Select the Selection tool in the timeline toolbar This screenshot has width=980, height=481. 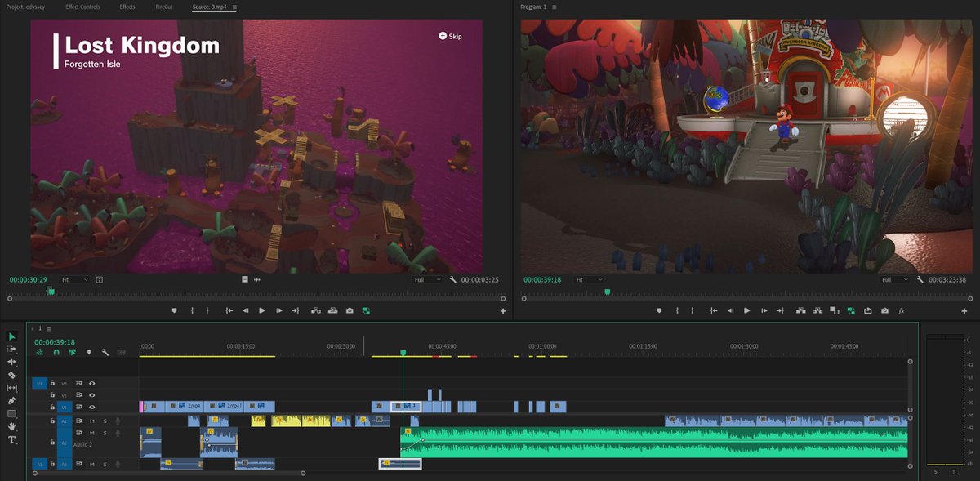click(12, 336)
